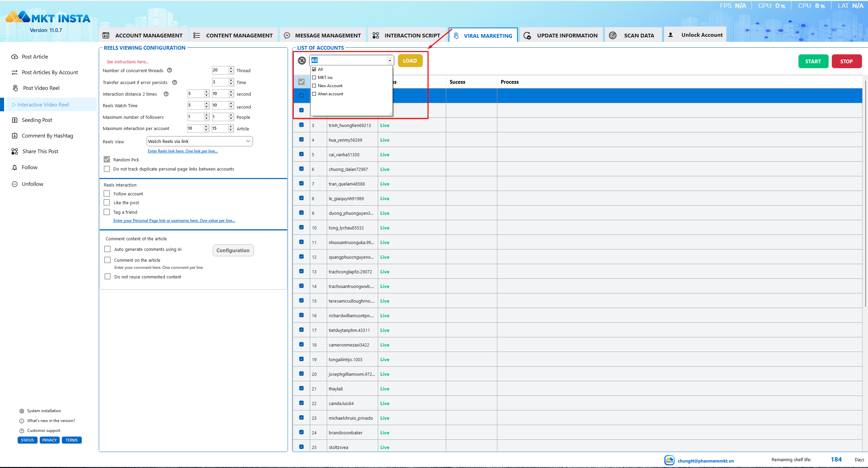Image resolution: width=868 pixels, height=468 pixels.
Task: Open See instructions here link
Action: [127, 62]
